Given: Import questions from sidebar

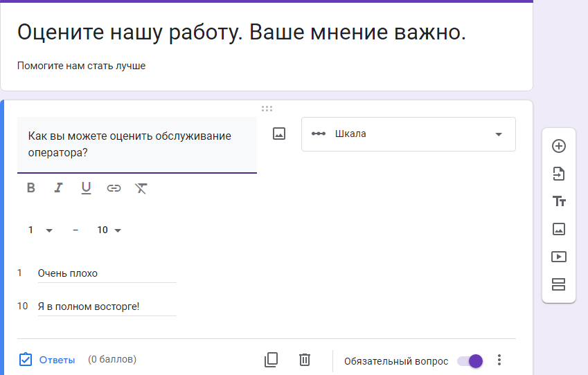Looking at the screenshot, I should [559, 174].
